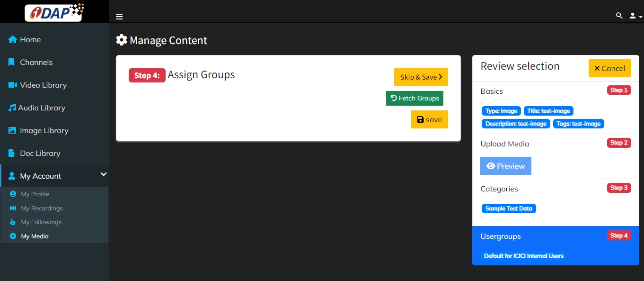Click the 'Tags: test-image' tag

point(579,124)
